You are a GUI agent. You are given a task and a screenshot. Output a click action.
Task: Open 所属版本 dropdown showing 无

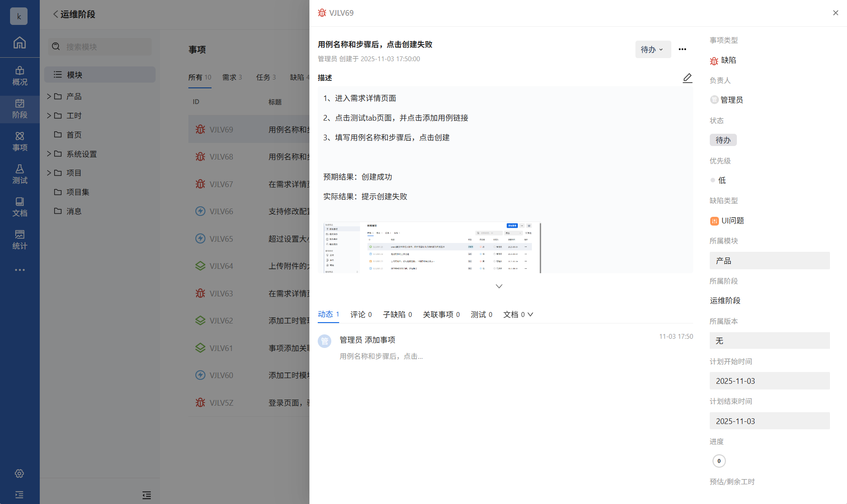[769, 341]
